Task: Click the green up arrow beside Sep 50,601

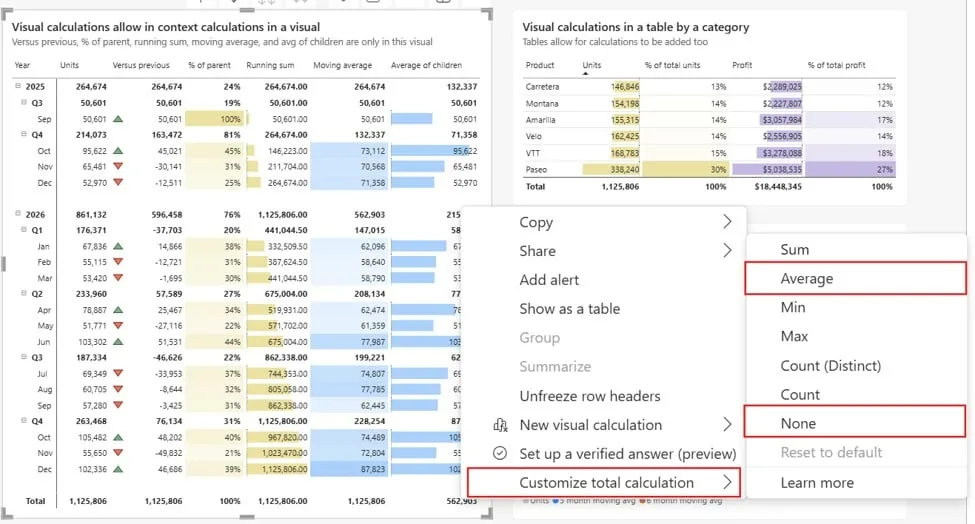Action: pos(118,119)
